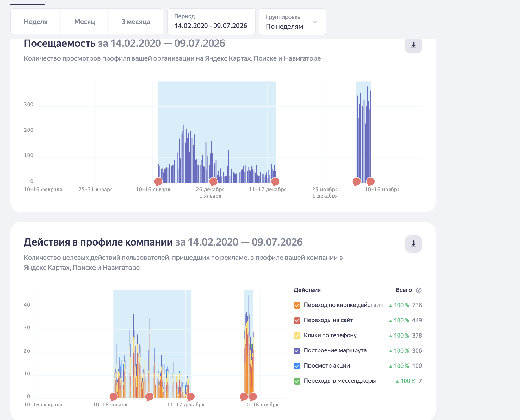The image size is (520, 420).
Task: Click the Всего column header
Action: coord(404,290)
